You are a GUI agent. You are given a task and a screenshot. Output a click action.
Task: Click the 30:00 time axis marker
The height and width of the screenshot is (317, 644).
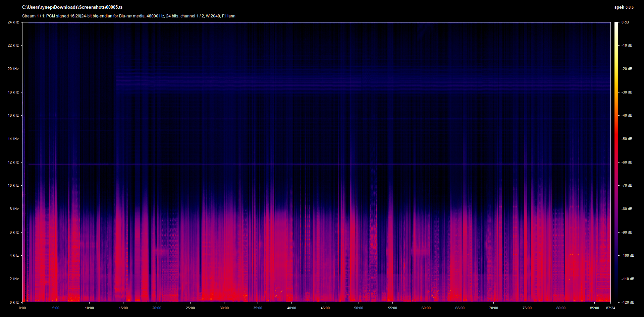point(224,308)
